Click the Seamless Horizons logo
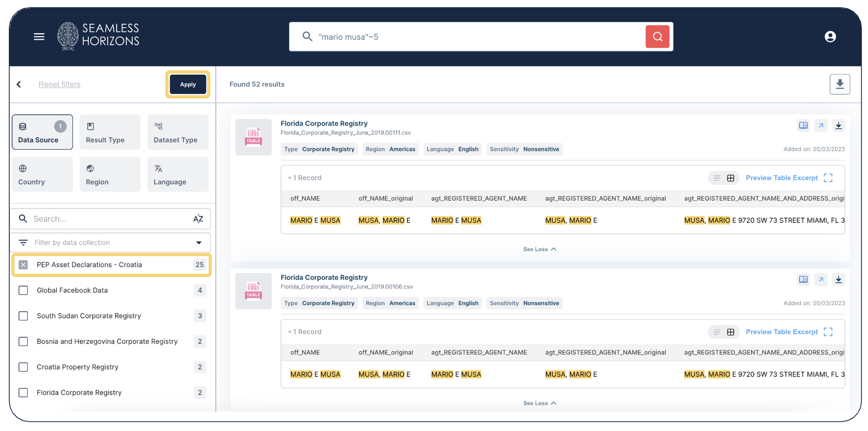The height and width of the screenshot is (431, 868). click(x=98, y=36)
